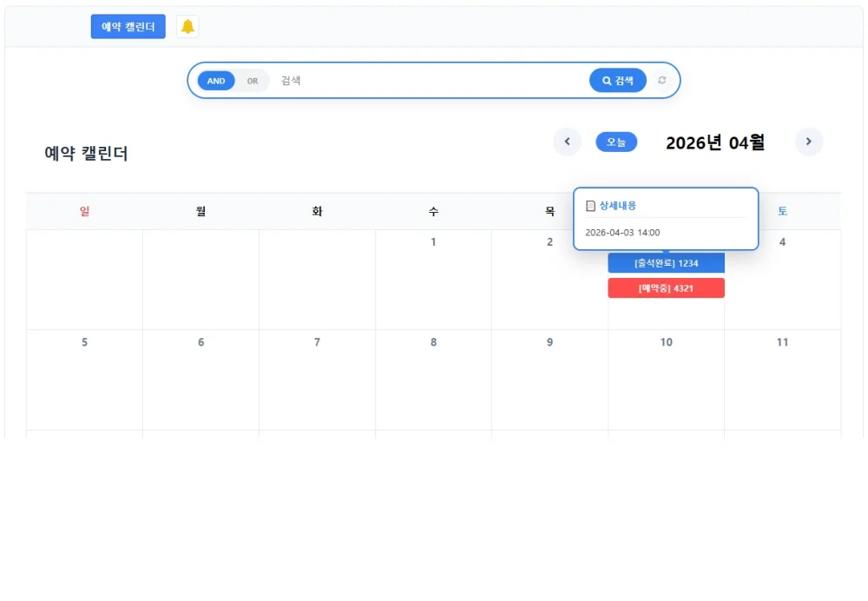Click the 수 Wednesday column header
The width and height of the screenshot is (868, 601).
point(433,211)
